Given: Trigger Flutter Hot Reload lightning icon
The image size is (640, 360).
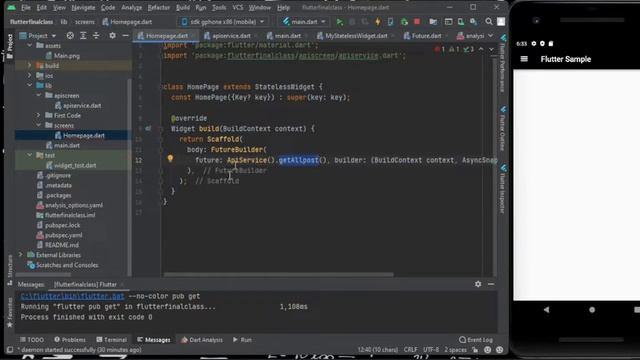Looking at the screenshot, I should (378, 22).
